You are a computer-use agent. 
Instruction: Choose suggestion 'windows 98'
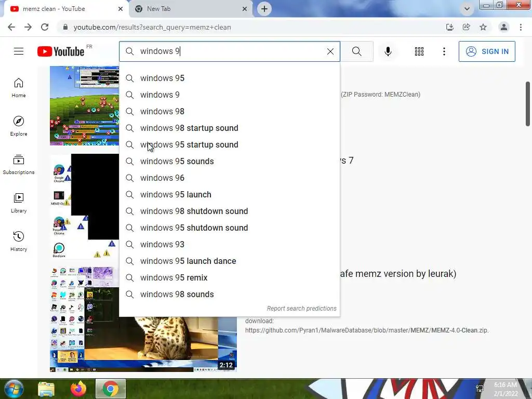(x=229, y=111)
